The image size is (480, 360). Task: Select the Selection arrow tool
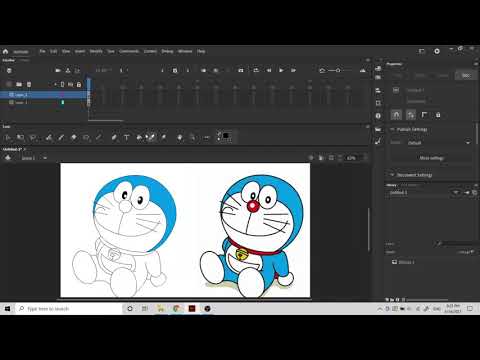[x=7, y=137]
